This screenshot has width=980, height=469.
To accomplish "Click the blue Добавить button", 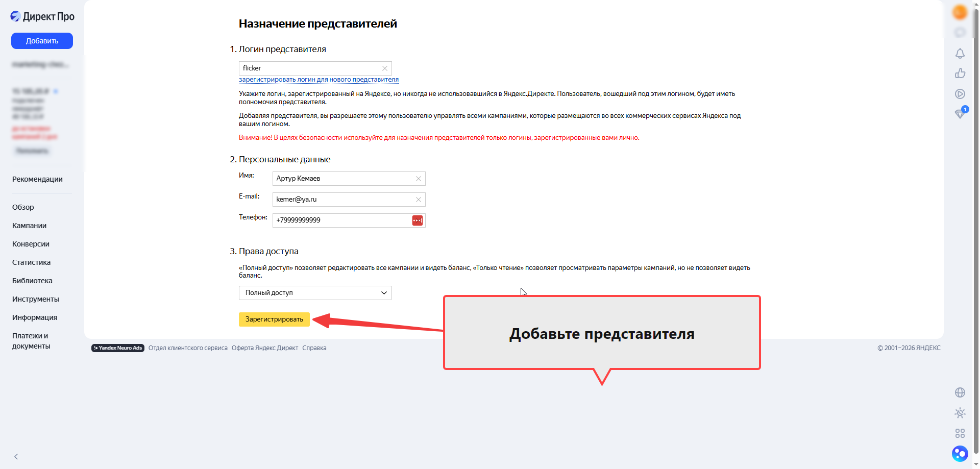I will 42,41.
